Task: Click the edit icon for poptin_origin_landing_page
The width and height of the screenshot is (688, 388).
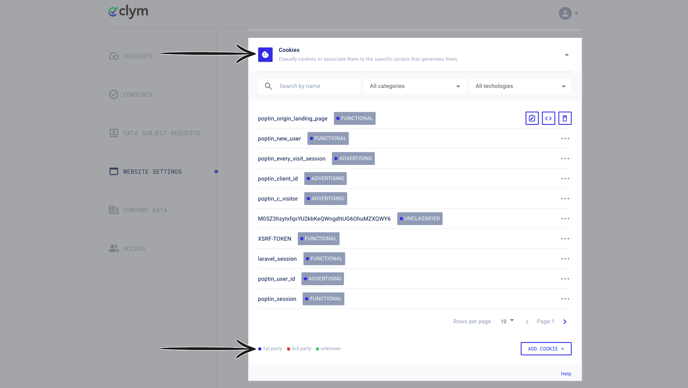Action: pyautogui.click(x=532, y=118)
